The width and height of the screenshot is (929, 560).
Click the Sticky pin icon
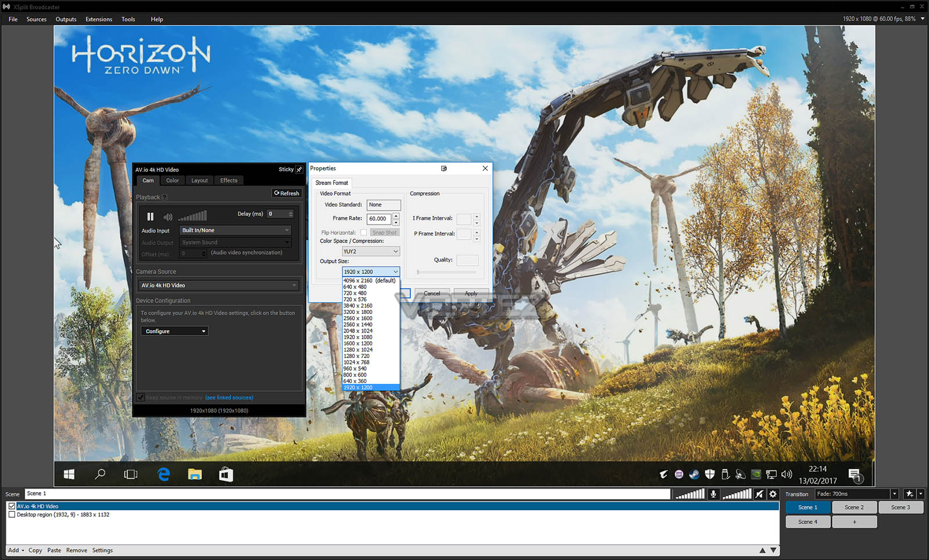(299, 169)
